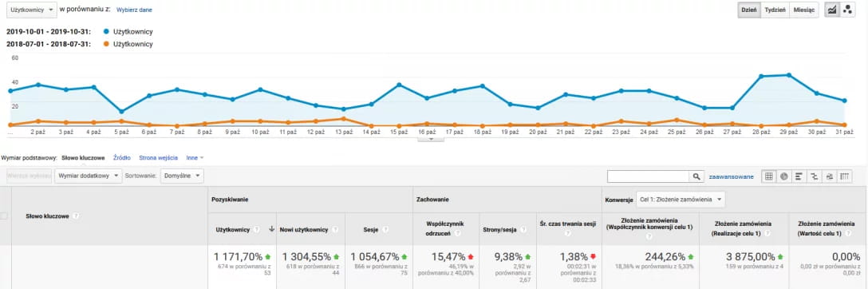
Task: Click the 3 875,00% goal completions value
Action: point(752,257)
